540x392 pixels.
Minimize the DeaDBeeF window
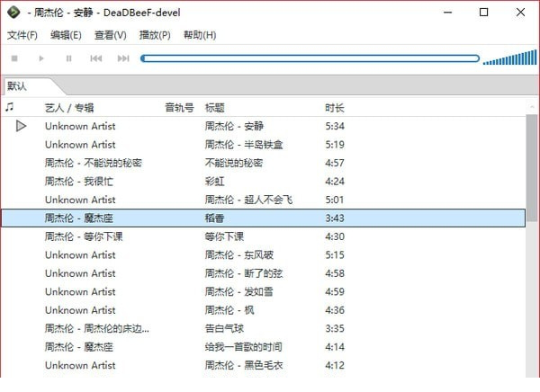click(447, 13)
